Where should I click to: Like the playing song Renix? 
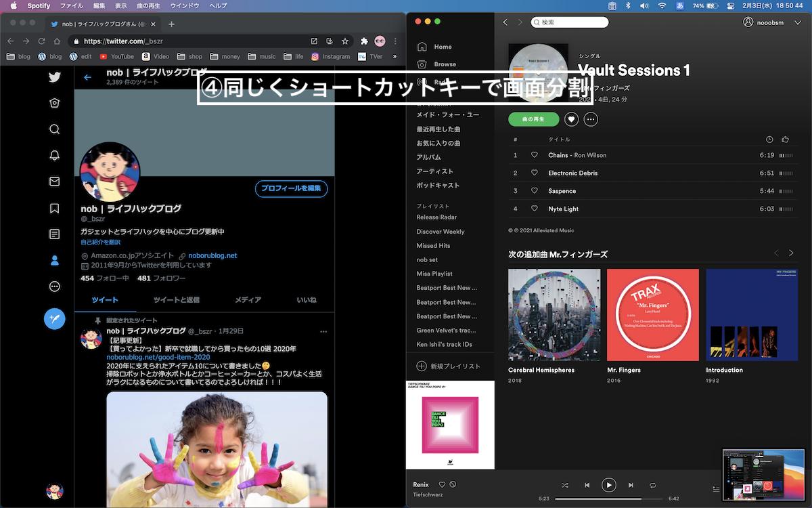442,484
